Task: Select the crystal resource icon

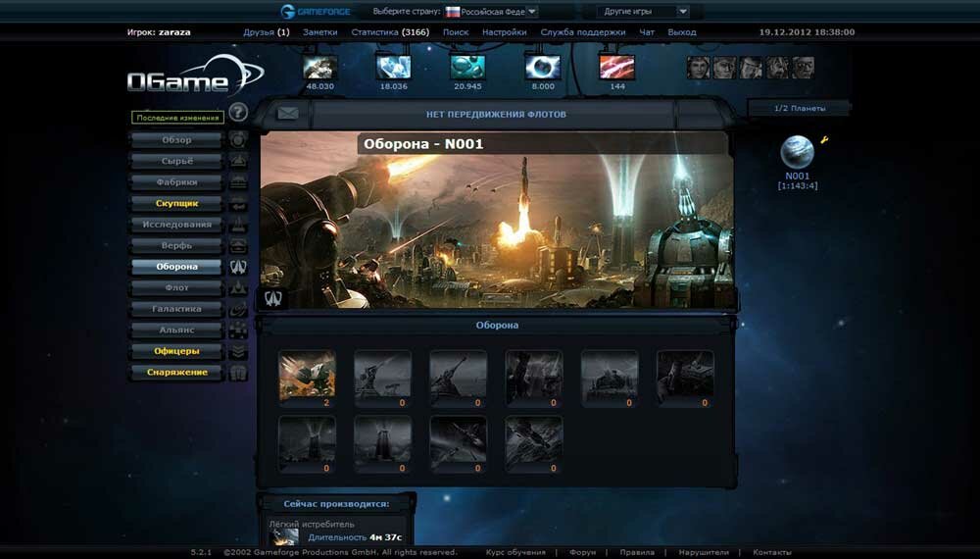Action: (x=394, y=68)
